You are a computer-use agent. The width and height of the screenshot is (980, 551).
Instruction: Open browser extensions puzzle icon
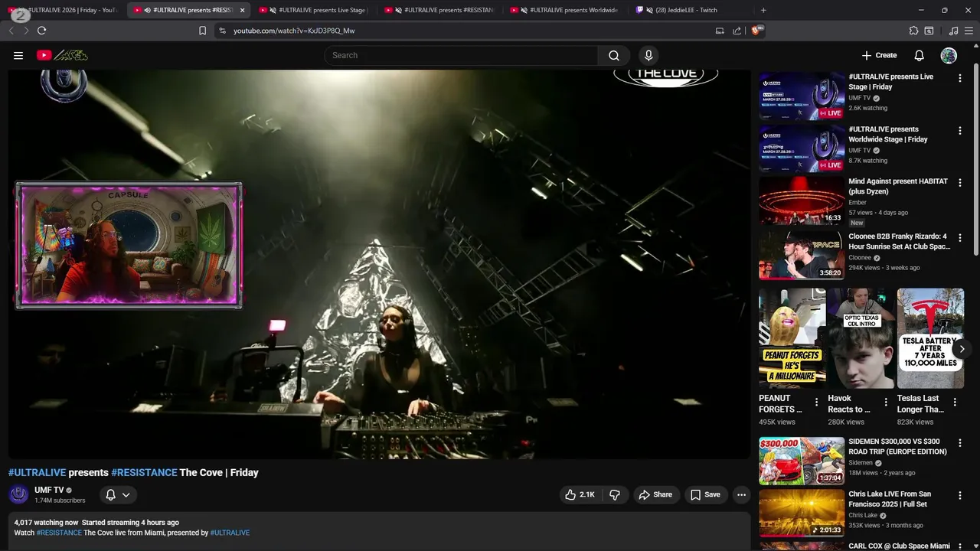tap(913, 31)
